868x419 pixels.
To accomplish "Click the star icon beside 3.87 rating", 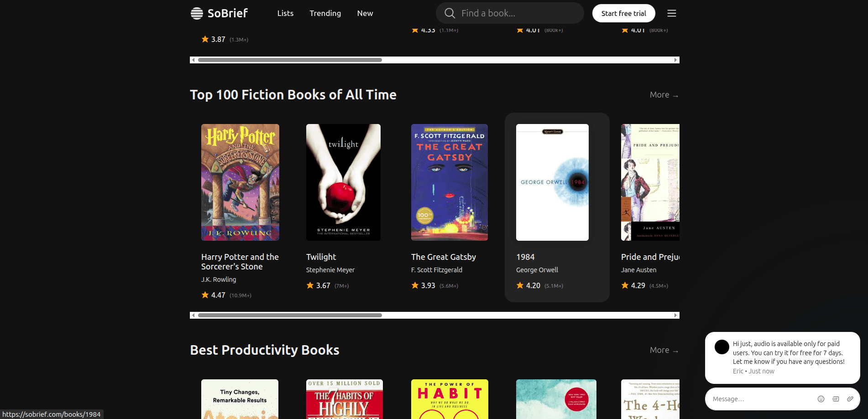I will point(205,39).
